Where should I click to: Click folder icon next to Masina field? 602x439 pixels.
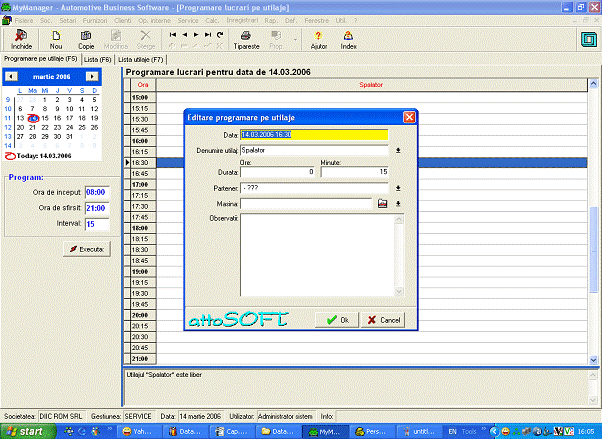click(381, 204)
